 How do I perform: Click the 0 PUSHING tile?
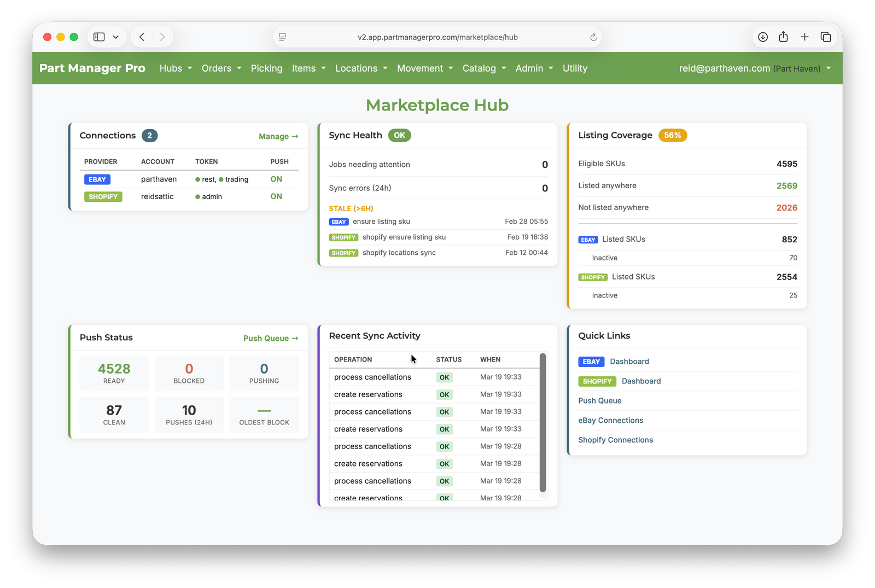click(264, 373)
